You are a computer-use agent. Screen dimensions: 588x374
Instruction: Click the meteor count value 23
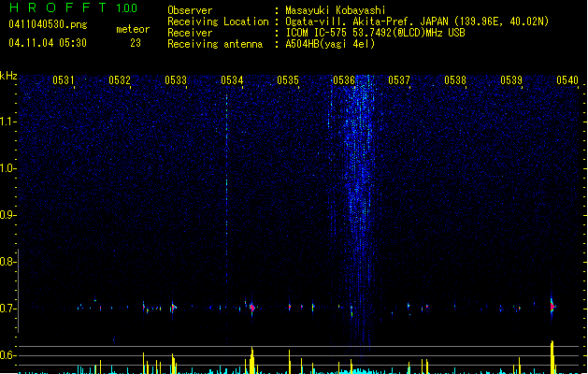click(x=136, y=43)
